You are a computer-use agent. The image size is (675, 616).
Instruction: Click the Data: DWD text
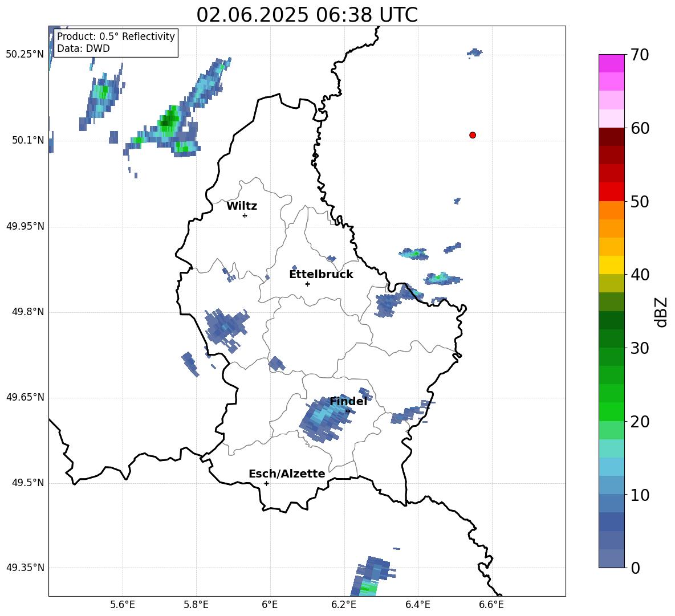click(83, 48)
